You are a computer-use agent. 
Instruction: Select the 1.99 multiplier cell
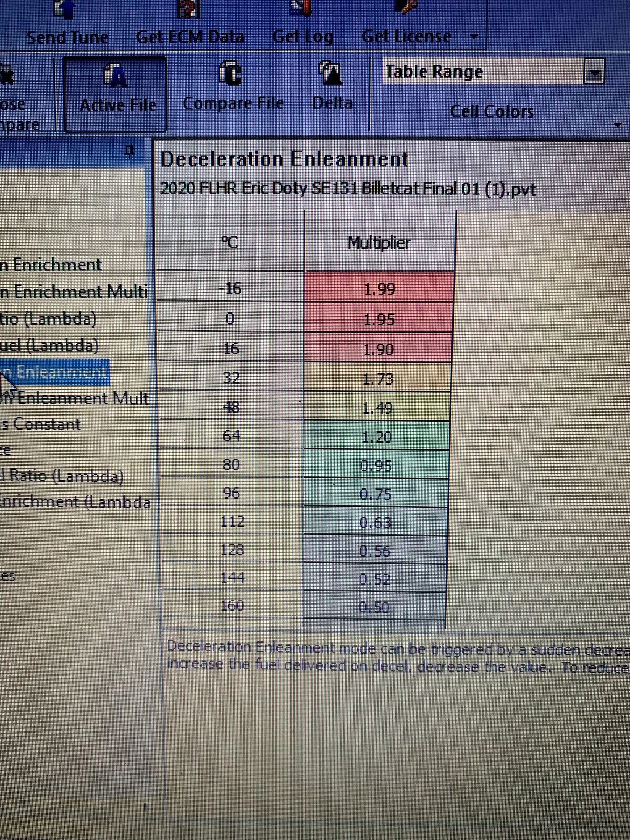(379, 289)
